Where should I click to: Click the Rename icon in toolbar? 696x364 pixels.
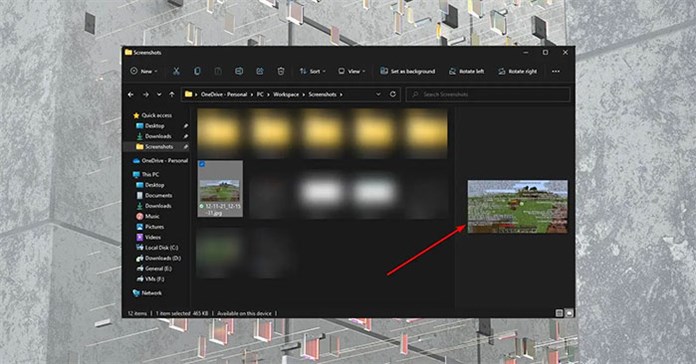pyautogui.click(x=239, y=71)
